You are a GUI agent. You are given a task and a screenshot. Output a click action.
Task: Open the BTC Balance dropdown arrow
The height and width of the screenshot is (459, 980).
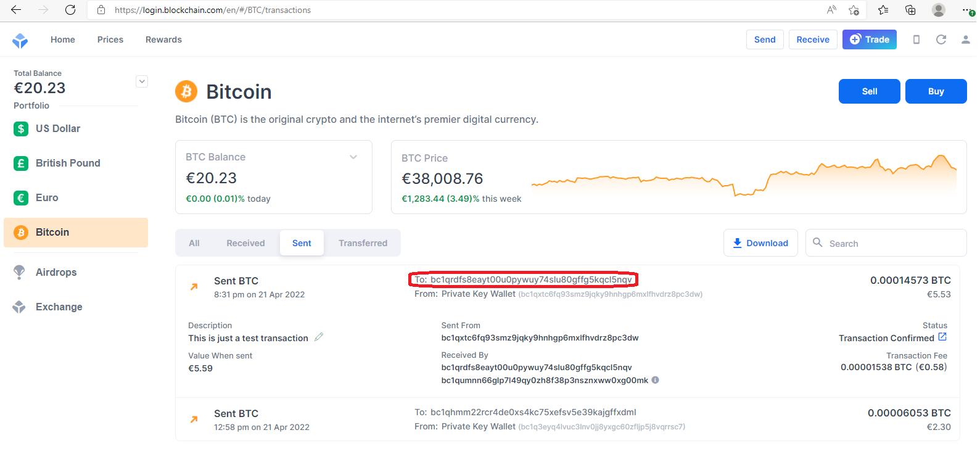[353, 157]
